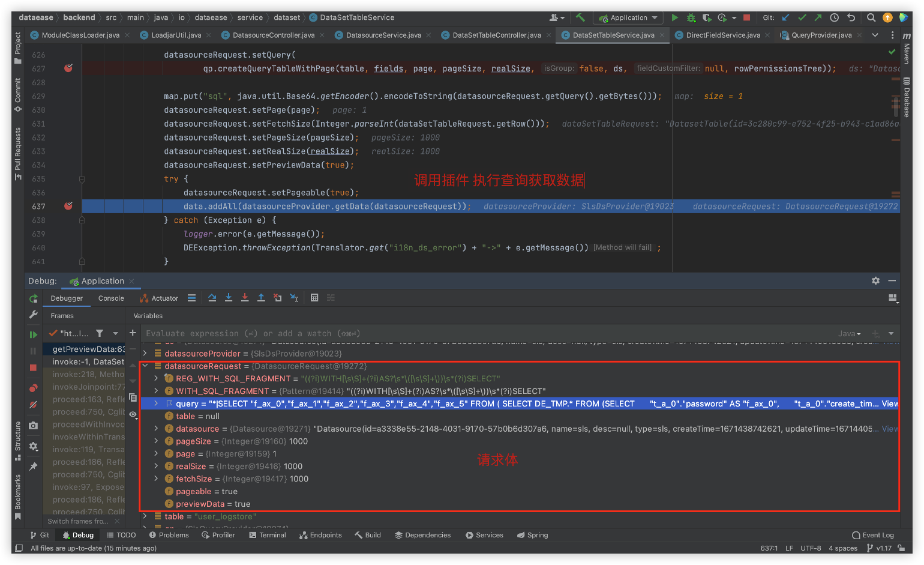The height and width of the screenshot is (565, 924).
Task: Click the Get Thread Dump camera icon
Action: tap(34, 425)
